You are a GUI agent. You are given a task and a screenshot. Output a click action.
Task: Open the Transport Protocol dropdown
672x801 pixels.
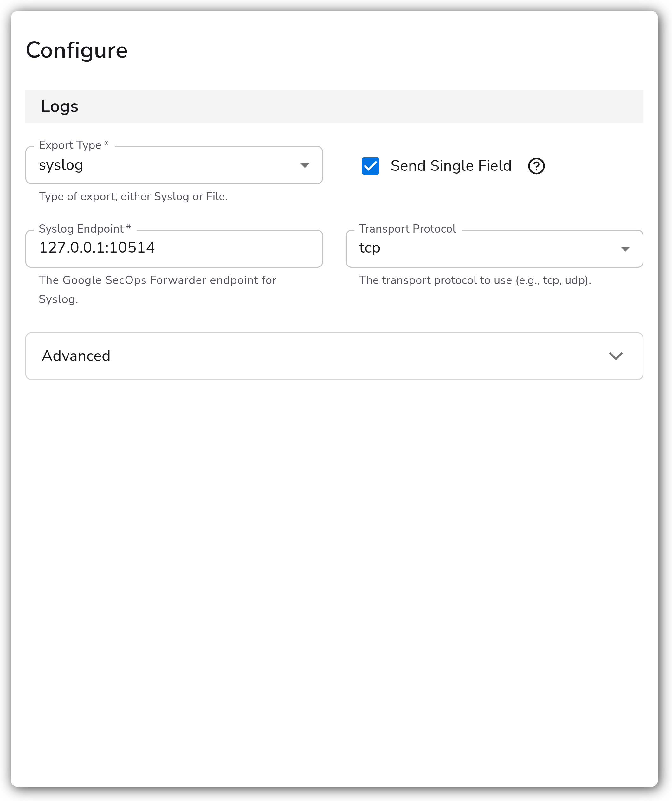point(494,249)
